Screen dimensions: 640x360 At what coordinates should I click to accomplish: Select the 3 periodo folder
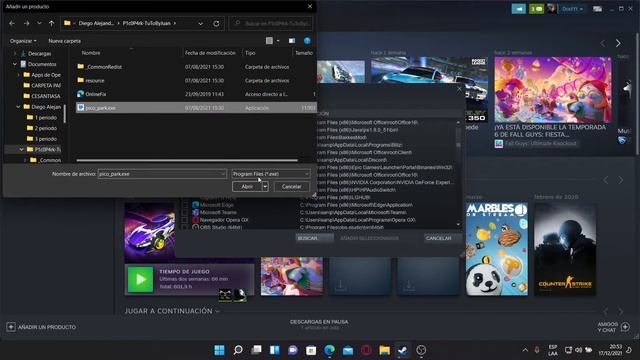click(x=42, y=139)
